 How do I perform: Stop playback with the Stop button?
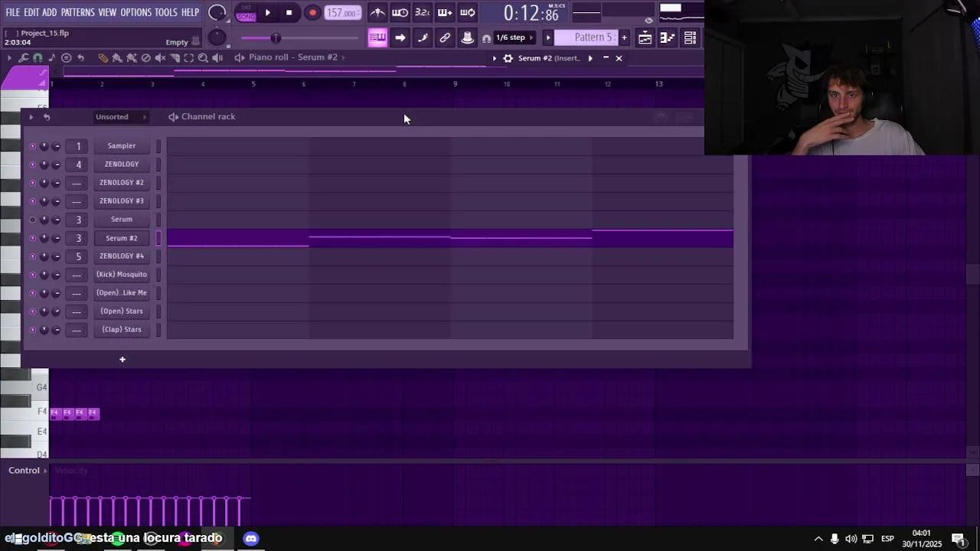[289, 12]
